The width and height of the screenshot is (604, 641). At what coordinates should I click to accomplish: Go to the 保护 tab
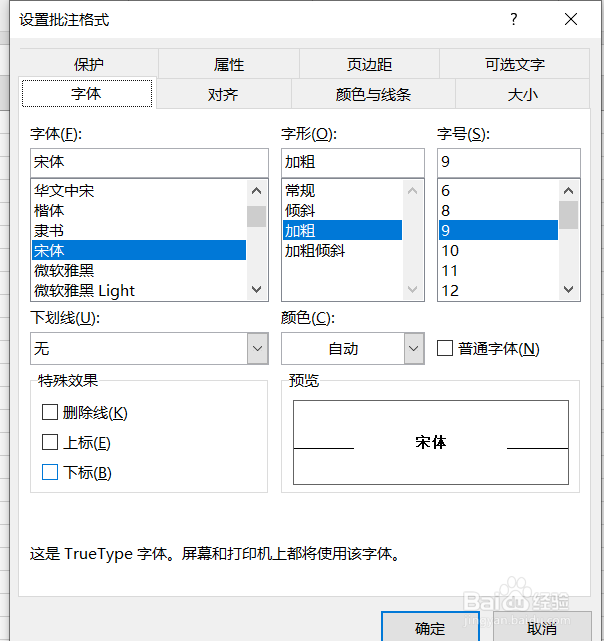[89, 64]
